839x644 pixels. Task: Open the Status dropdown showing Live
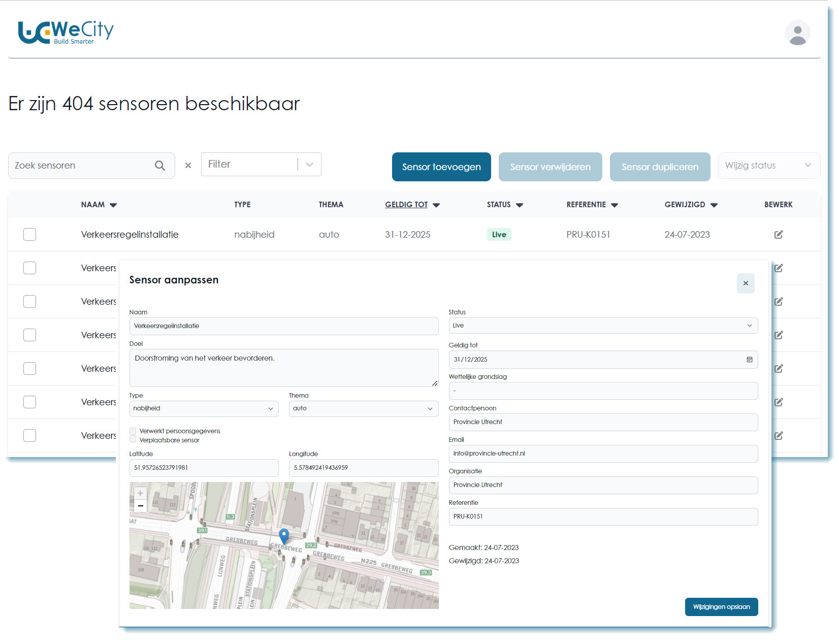click(x=603, y=326)
